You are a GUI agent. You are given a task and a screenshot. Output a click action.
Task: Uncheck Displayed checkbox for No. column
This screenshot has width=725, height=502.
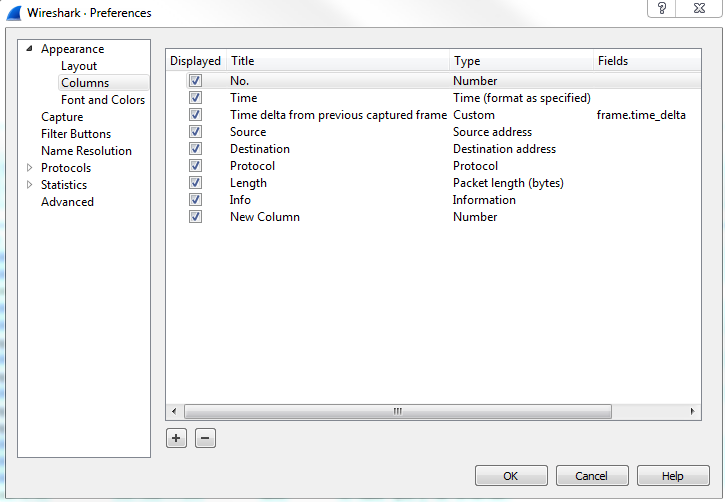[195, 80]
